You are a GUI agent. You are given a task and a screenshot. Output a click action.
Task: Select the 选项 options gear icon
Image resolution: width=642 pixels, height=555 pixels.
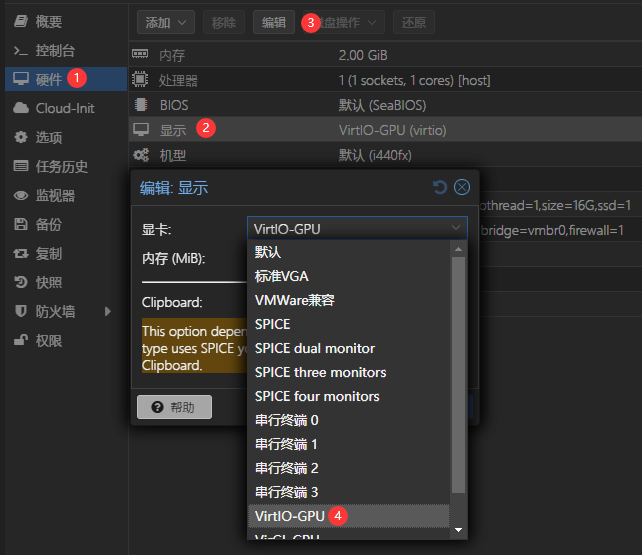[x=20, y=137]
